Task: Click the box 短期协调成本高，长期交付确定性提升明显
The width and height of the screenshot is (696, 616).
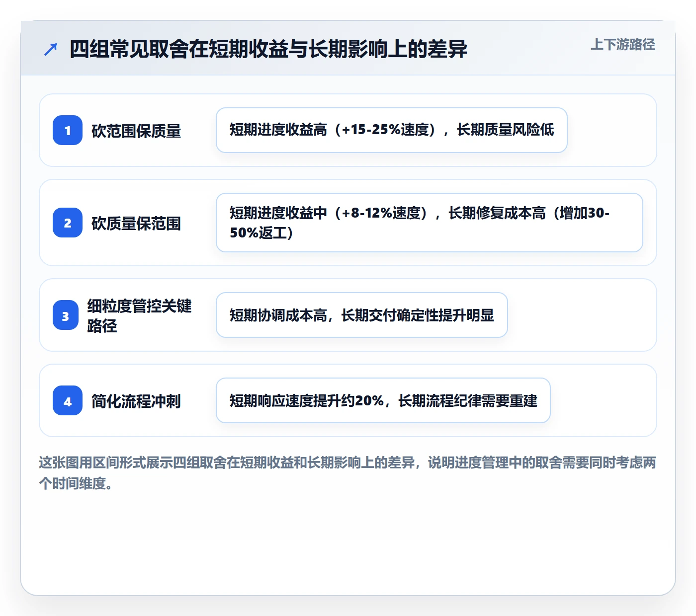Action: (362, 315)
